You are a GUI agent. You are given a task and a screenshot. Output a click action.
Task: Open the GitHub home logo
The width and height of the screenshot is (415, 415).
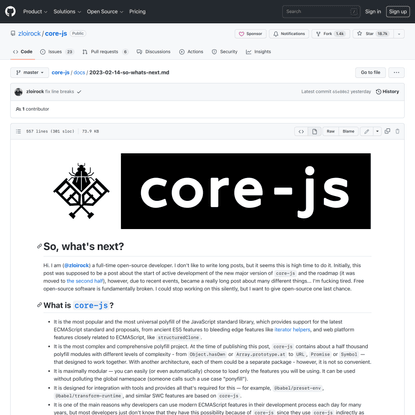pyautogui.click(x=10, y=11)
